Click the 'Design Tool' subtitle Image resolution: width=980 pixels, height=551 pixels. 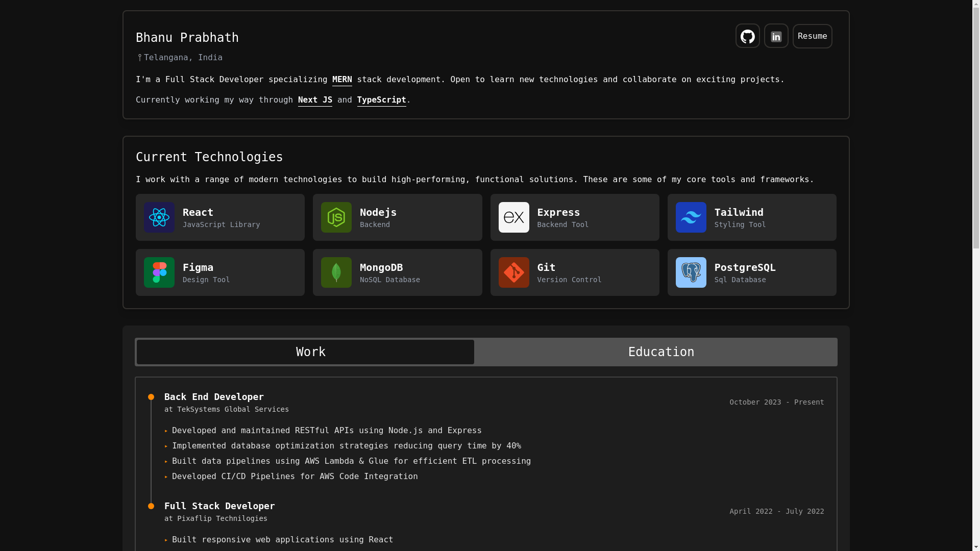[x=206, y=280]
